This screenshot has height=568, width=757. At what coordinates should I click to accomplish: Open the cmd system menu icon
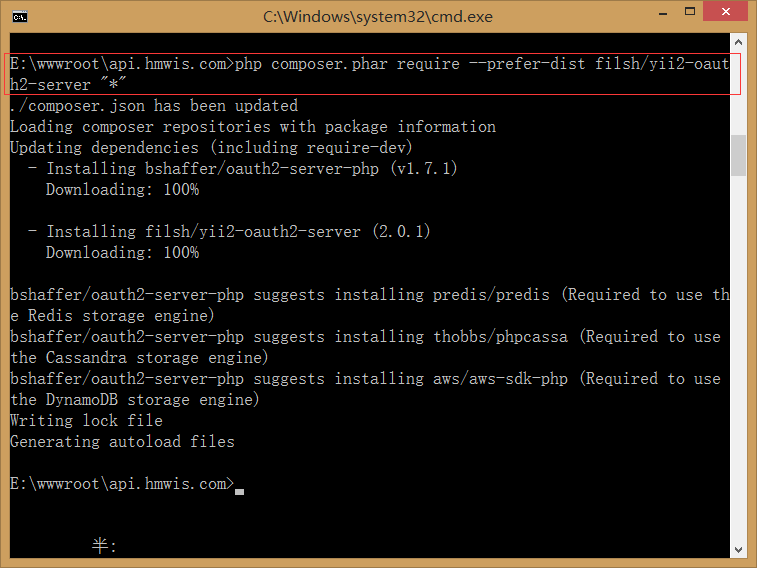19,16
